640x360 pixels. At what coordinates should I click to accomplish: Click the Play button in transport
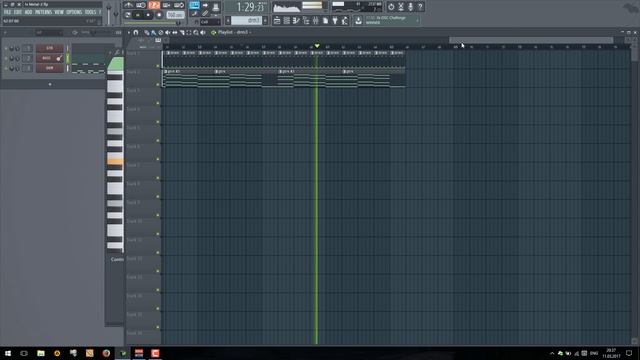pos(138,15)
